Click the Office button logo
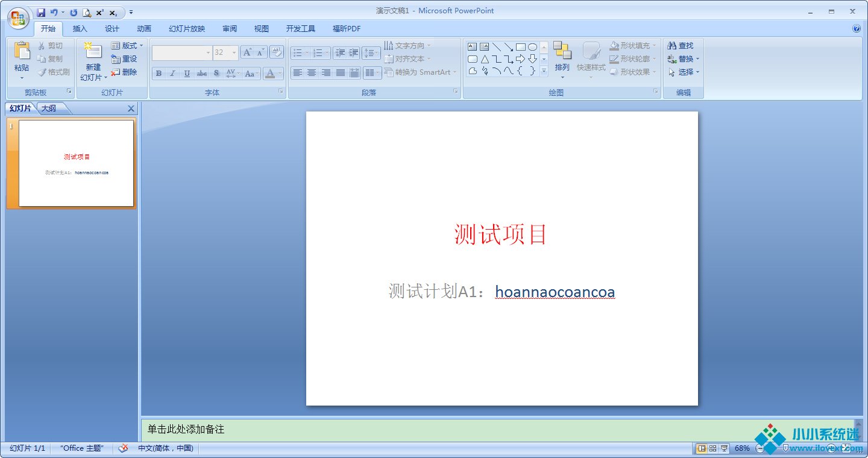Screen dimensions: 868x458 (x=18, y=17)
